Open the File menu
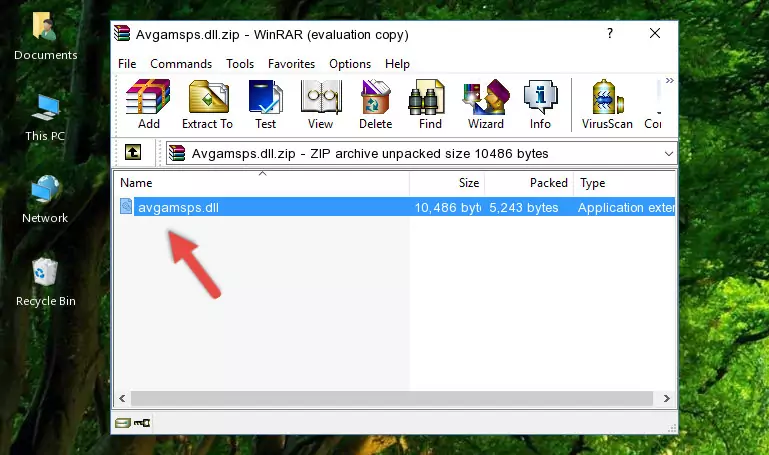The width and height of the screenshot is (769, 455). point(127,64)
